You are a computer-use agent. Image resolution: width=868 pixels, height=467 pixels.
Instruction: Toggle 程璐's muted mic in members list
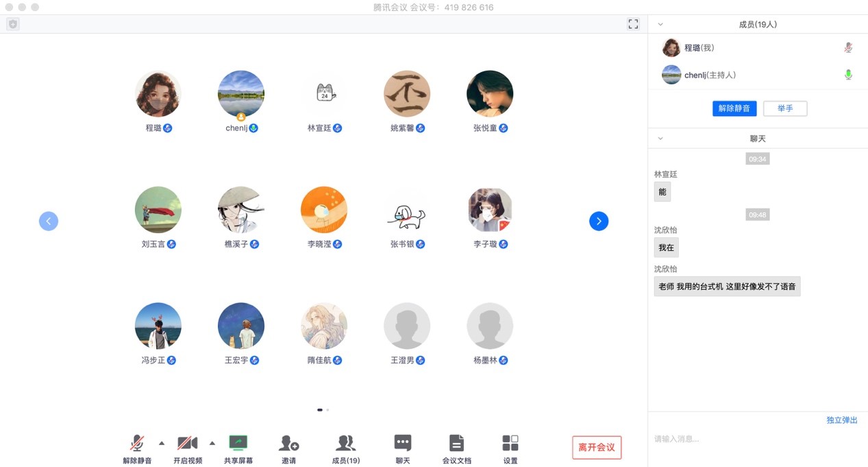click(848, 48)
